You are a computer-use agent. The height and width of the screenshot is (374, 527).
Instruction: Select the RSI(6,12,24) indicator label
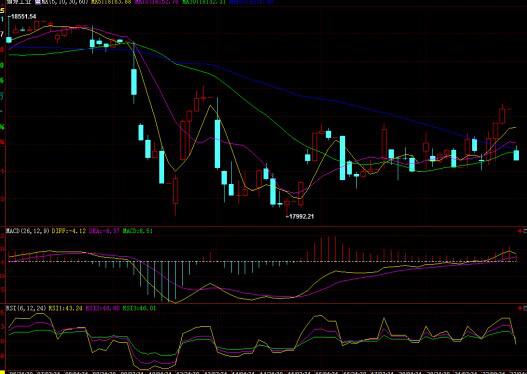tap(27, 308)
